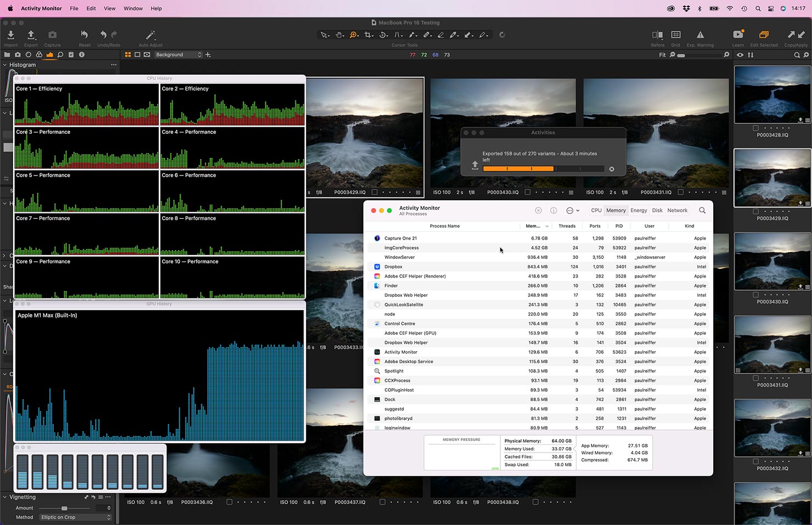Tick the checkbox for P0003431.IIQ in viewer
Screen dimensions: 812x525
[x=680, y=193]
